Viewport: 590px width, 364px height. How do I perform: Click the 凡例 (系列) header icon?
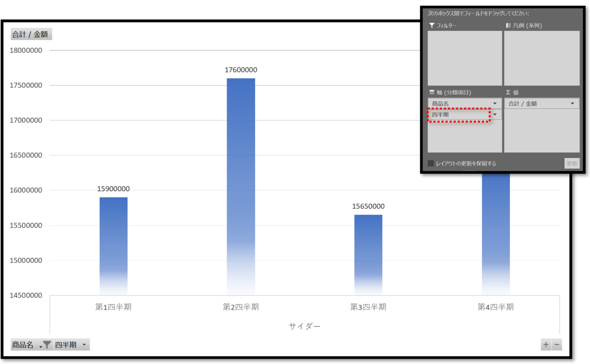click(x=508, y=25)
